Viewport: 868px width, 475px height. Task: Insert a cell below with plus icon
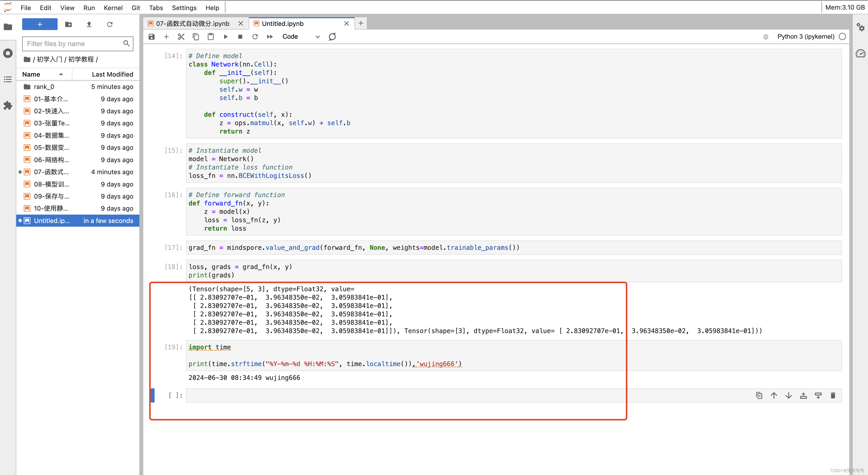166,37
